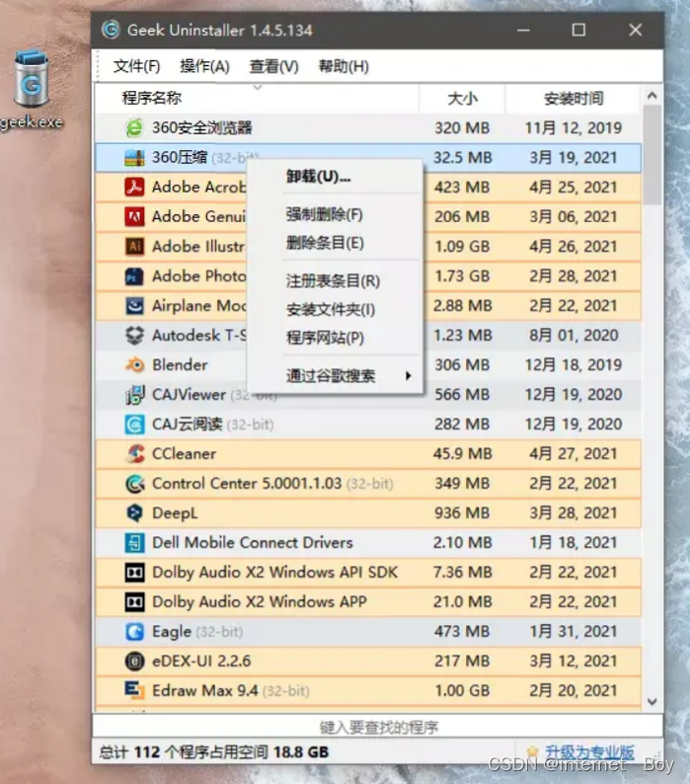
Task: Choose 注册表条目(R) from context menu
Action: click(333, 281)
